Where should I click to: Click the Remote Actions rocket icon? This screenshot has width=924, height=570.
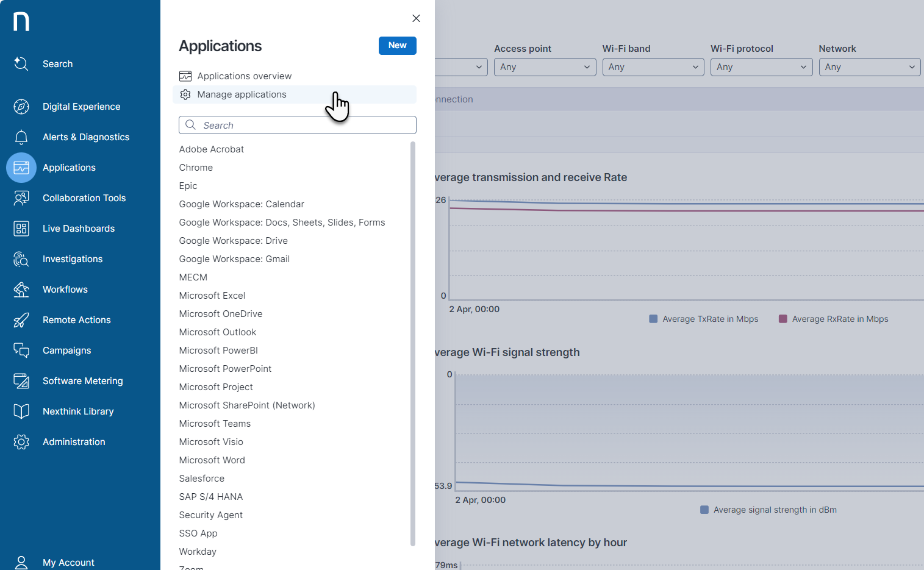tap(21, 320)
